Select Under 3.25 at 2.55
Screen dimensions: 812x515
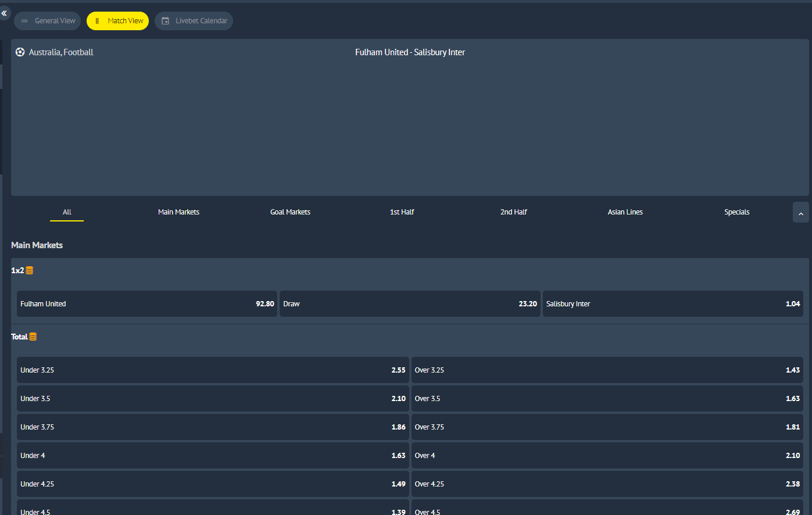coord(213,370)
